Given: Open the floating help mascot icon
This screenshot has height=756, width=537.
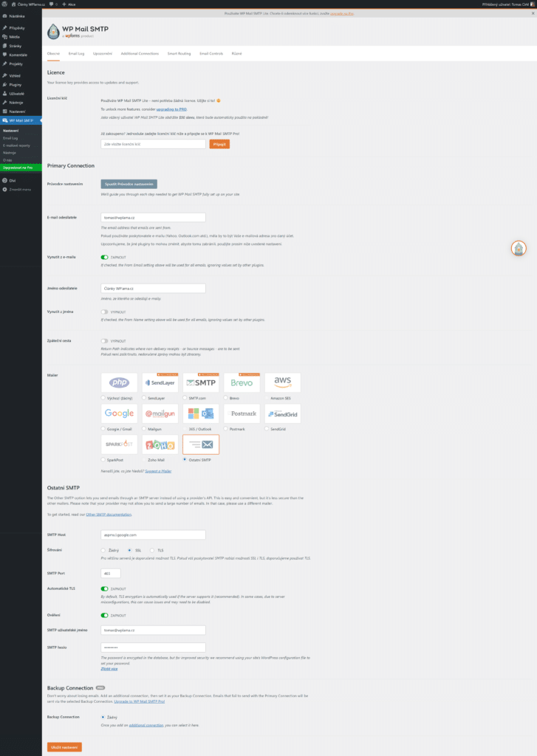Looking at the screenshot, I should click(519, 248).
